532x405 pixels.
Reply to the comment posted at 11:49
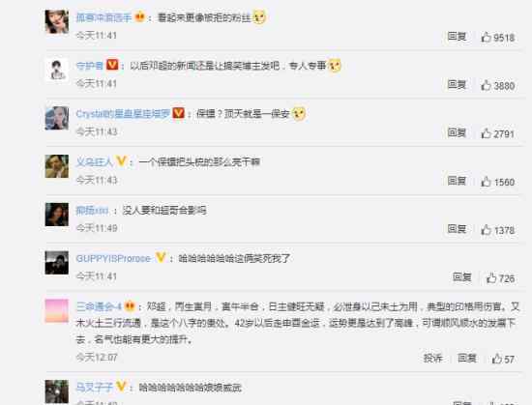457,229
